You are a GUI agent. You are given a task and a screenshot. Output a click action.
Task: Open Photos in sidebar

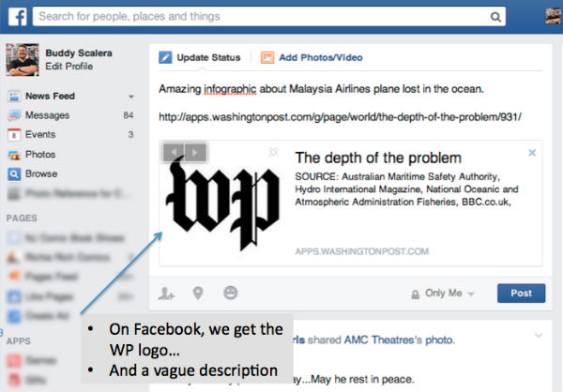40,155
